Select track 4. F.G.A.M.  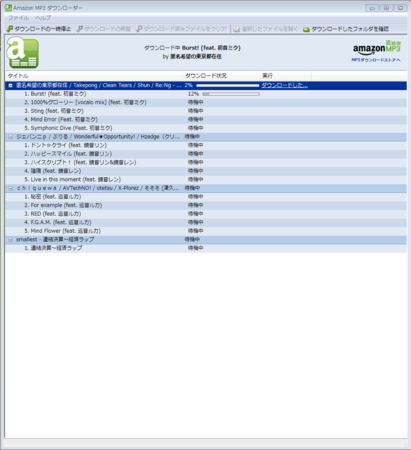57,222
